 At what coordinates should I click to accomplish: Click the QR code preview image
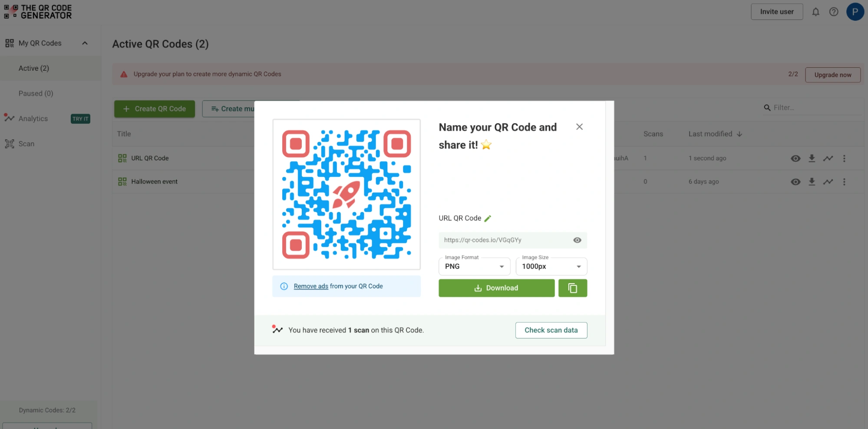pos(347,194)
